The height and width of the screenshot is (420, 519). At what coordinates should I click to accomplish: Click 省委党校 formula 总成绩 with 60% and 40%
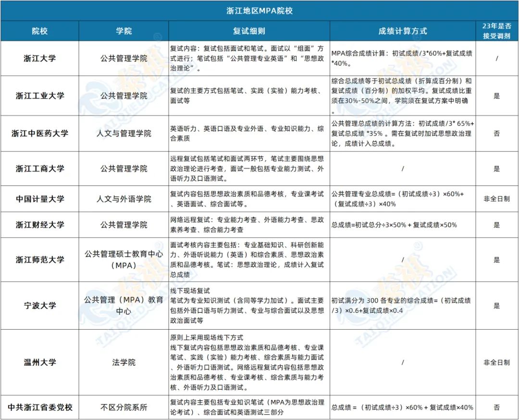click(x=403, y=408)
